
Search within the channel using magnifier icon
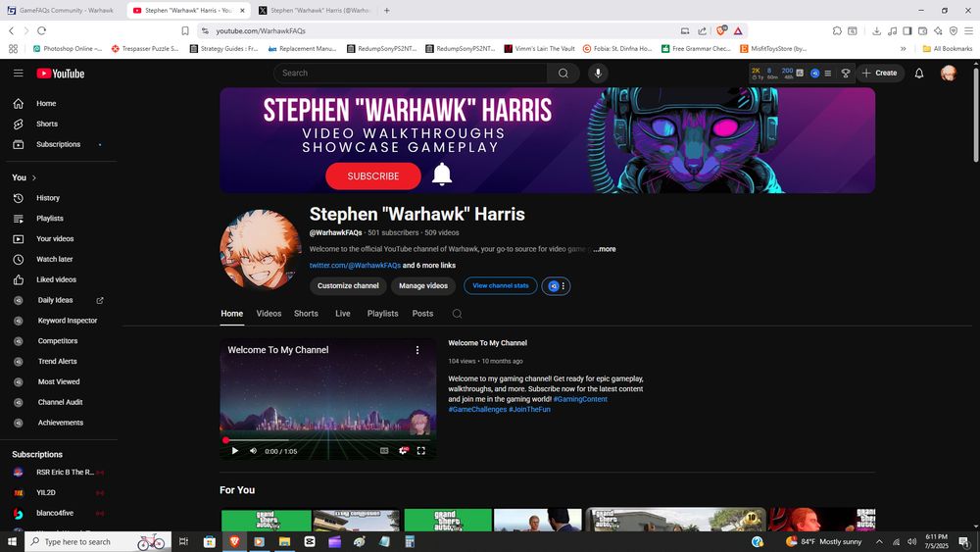coord(457,314)
